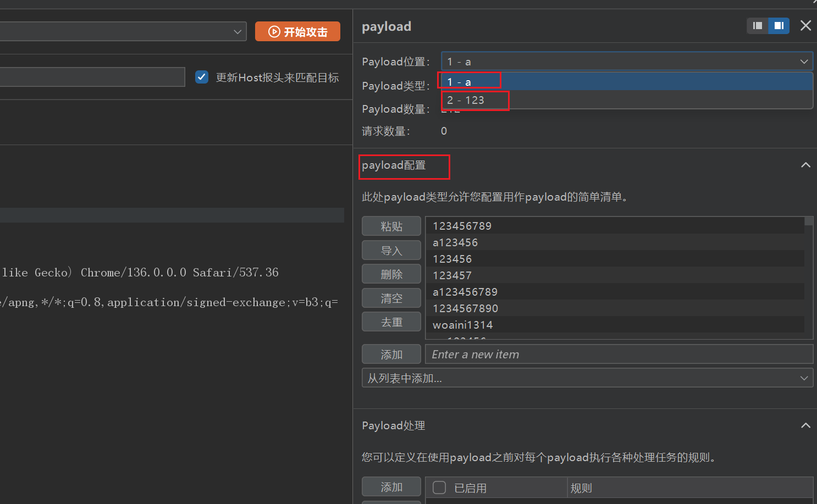Select option "2 - 123" in dropdown list

point(626,100)
